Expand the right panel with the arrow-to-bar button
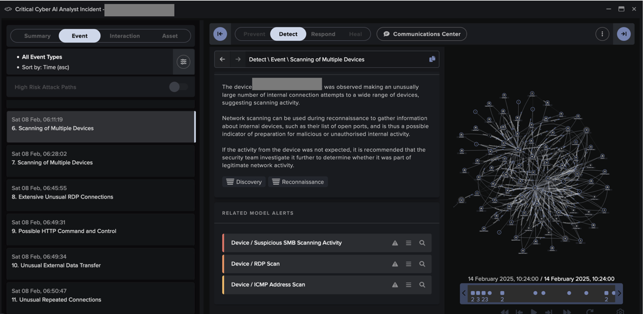This screenshot has height=314, width=644. [x=624, y=34]
